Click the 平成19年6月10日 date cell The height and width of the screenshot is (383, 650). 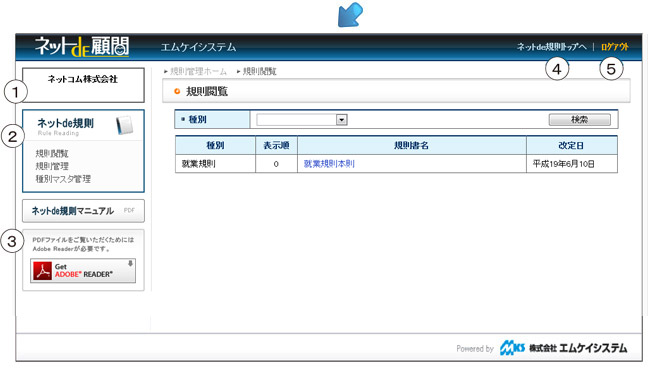point(572,164)
